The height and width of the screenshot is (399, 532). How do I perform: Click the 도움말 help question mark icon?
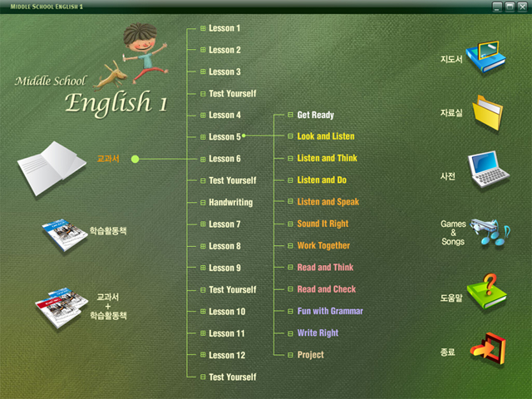485,291
